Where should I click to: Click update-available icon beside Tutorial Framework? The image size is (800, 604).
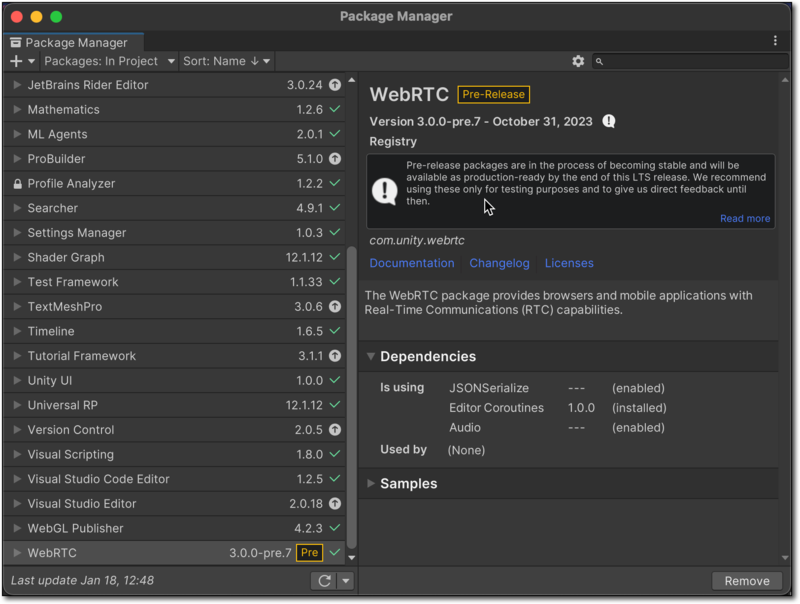(335, 356)
